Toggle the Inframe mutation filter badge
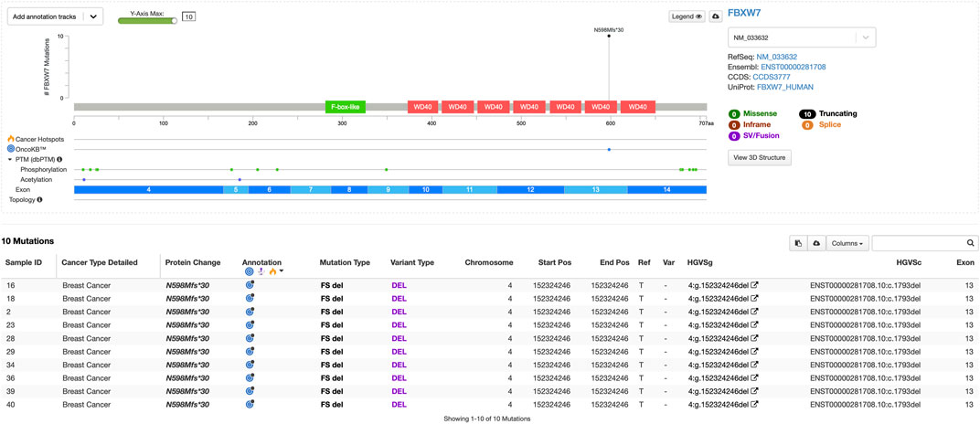980x424 pixels. (x=734, y=125)
